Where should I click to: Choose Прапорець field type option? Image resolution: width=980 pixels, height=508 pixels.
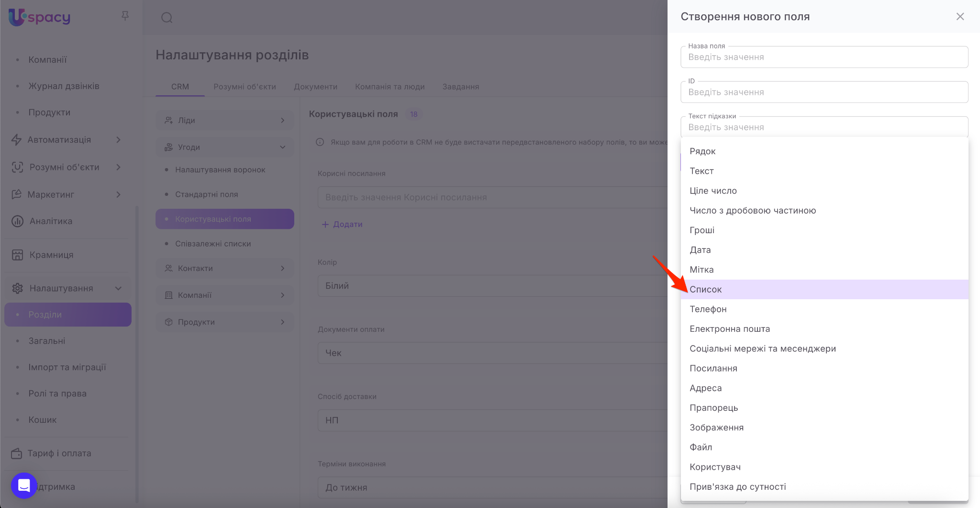click(x=713, y=408)
